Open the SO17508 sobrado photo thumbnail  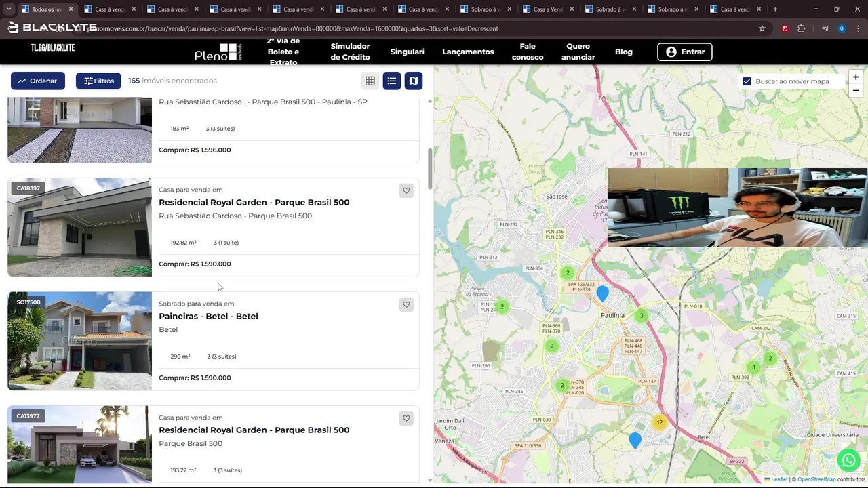(80, 341)
